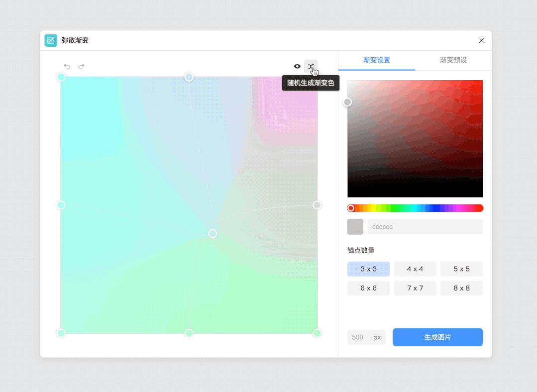Choose the 4 x 4 anchor grid
The height and width of the screenshot is (392, 537).
415,269
